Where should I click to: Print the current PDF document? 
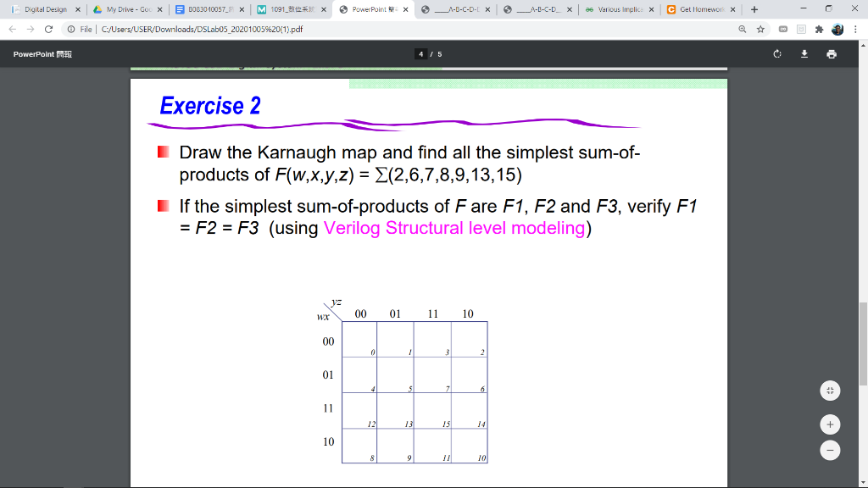(832, 53)
